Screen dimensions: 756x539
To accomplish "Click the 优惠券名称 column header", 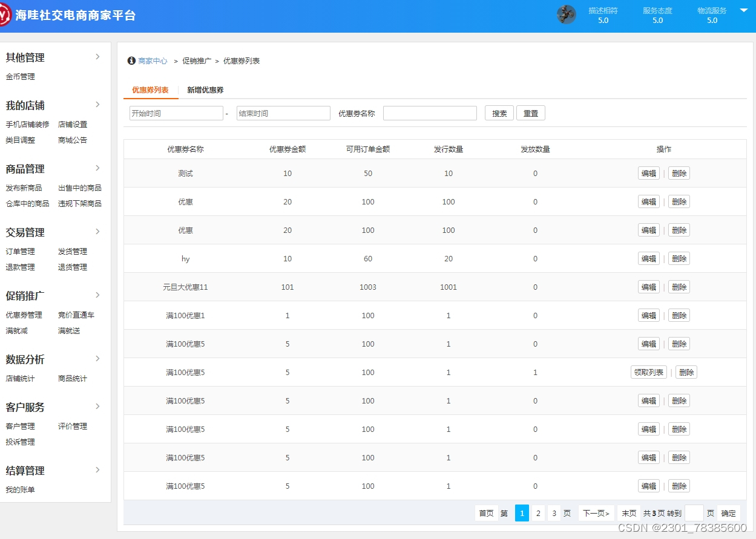I will coord(185,149).
